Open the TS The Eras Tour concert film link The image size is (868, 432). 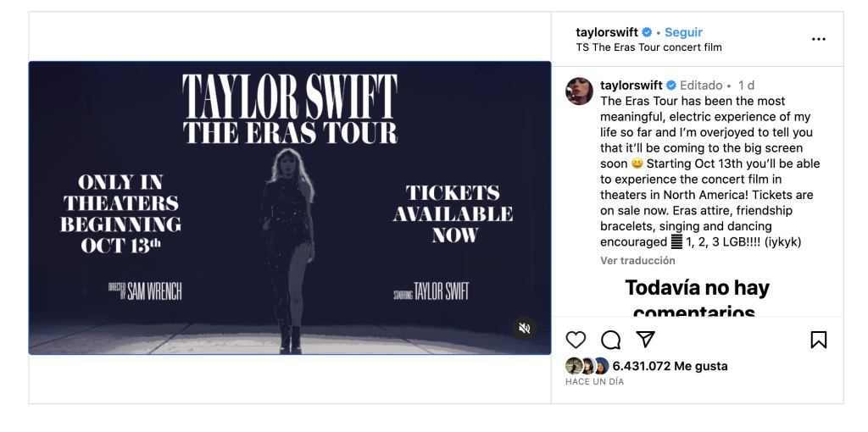pyautogui.click(x=648, y=47)
